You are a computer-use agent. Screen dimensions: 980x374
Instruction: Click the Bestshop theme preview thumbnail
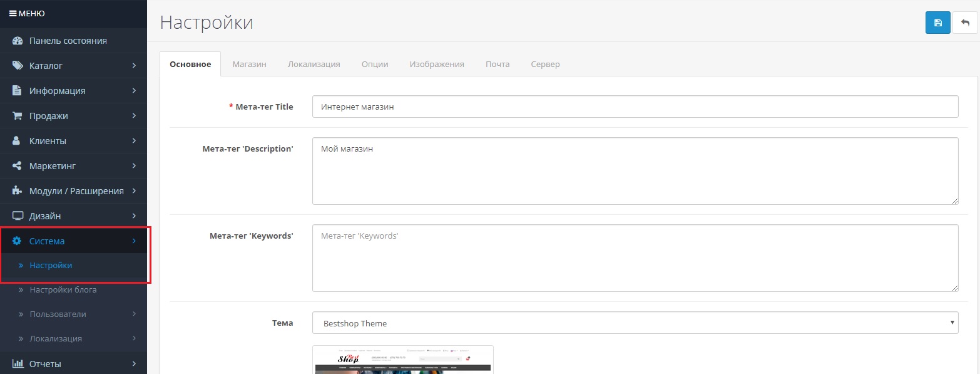click(402, 360)
